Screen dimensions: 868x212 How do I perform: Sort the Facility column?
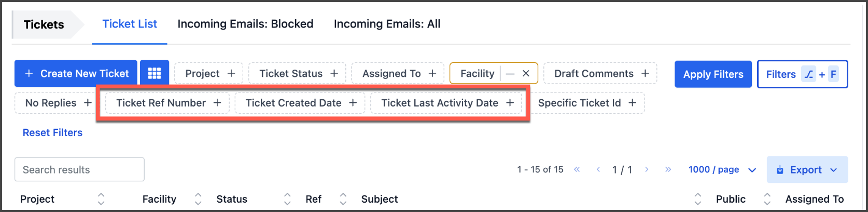198,199
